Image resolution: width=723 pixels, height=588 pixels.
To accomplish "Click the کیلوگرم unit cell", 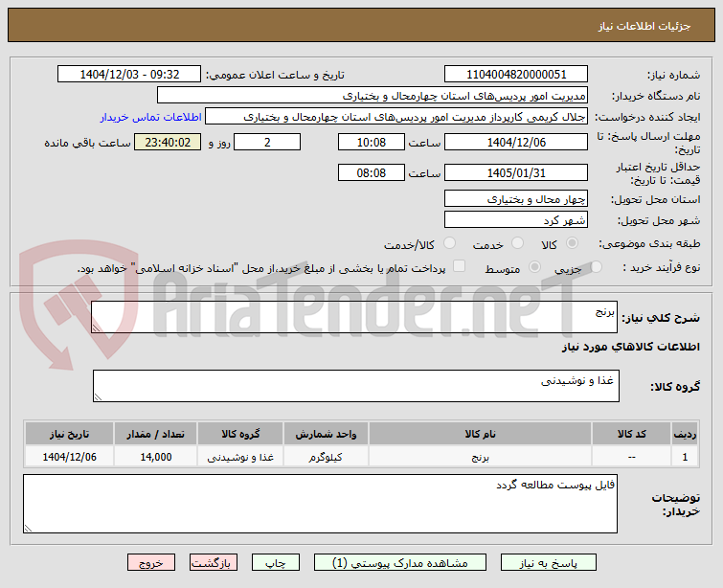I will 326,457.
